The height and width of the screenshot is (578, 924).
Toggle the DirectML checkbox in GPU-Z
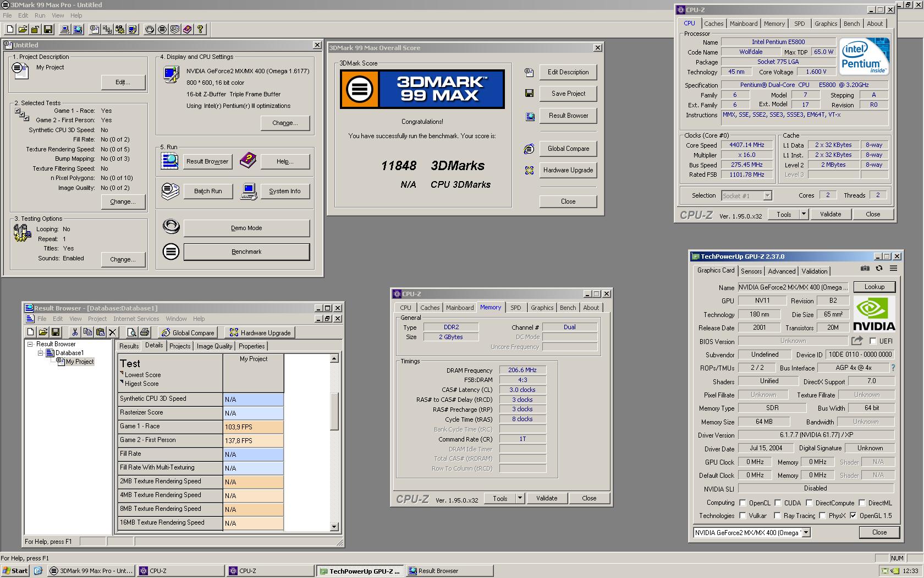[x=862, y=503]
